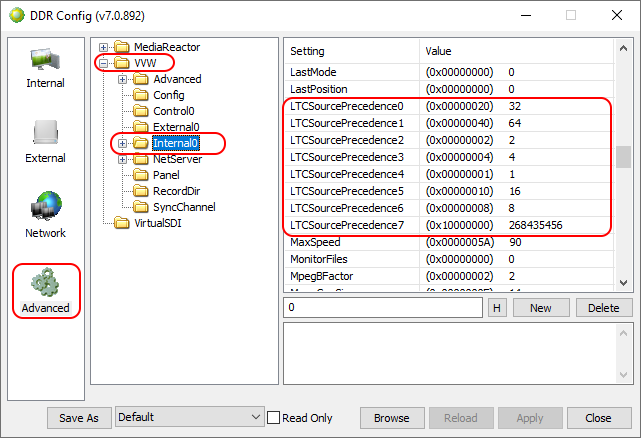
Task: Select the LTCSourcePrecedence5 row
Action: (x=449, y=191)
